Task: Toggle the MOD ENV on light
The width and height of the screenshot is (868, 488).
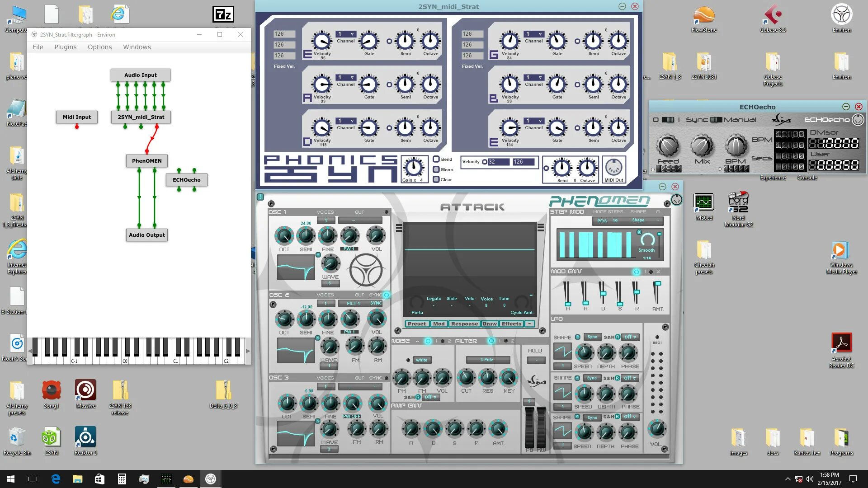Action: coord(637,272)
